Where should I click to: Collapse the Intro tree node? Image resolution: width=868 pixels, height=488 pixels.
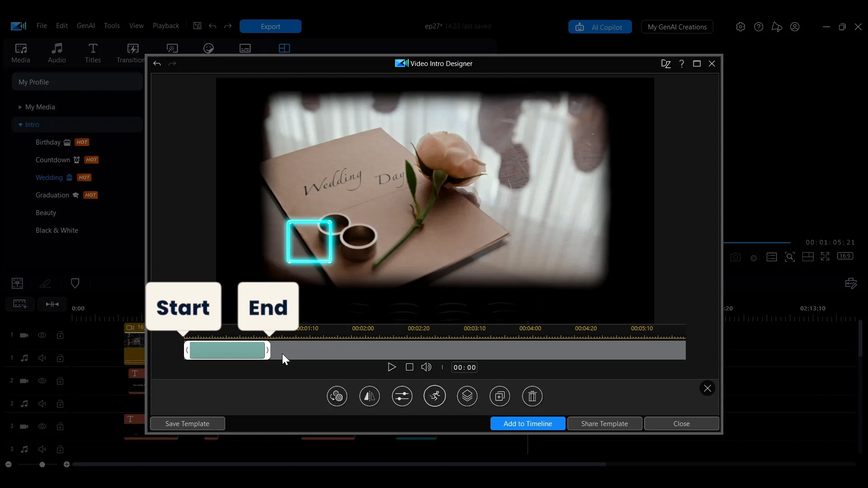click(x=20, y=125)
